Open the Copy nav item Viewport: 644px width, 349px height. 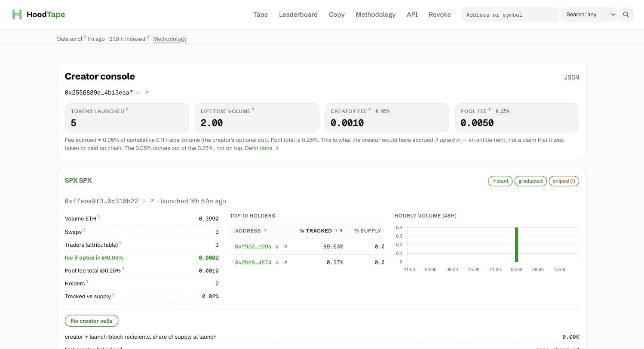point(337,15)
